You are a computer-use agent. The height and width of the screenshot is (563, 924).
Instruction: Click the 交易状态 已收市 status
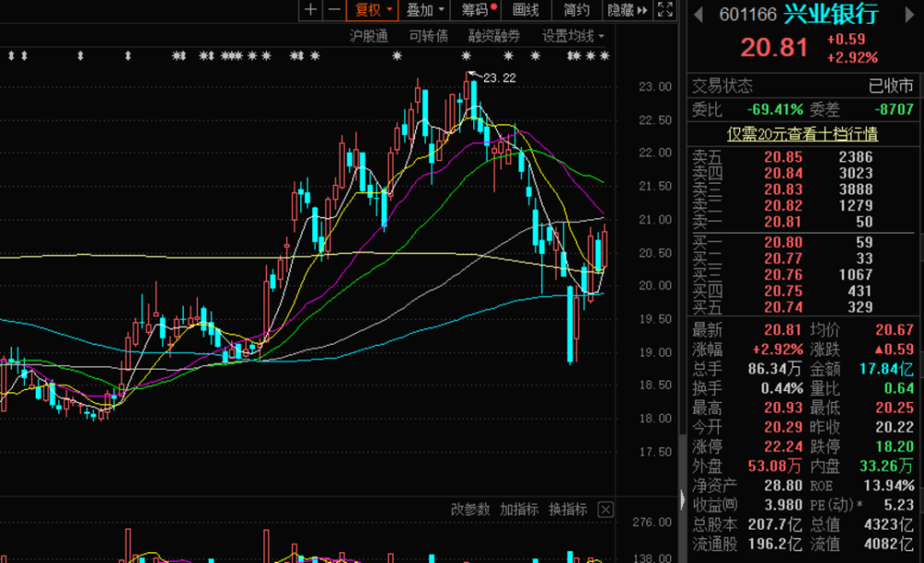coord(891,87)
